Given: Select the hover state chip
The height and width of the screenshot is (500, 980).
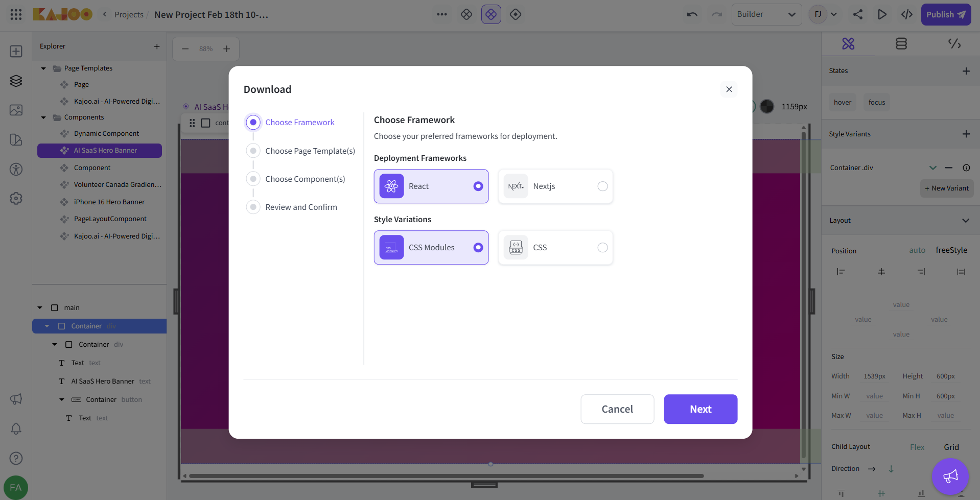Looking at the screenshot, I should coord(843,103).
